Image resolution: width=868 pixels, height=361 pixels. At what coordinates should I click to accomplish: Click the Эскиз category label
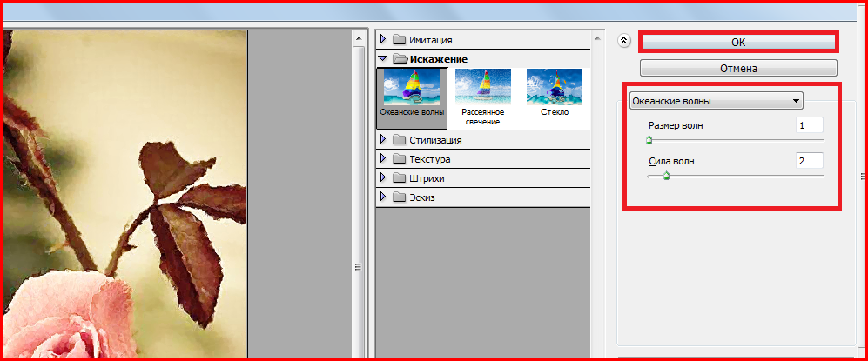422,197
